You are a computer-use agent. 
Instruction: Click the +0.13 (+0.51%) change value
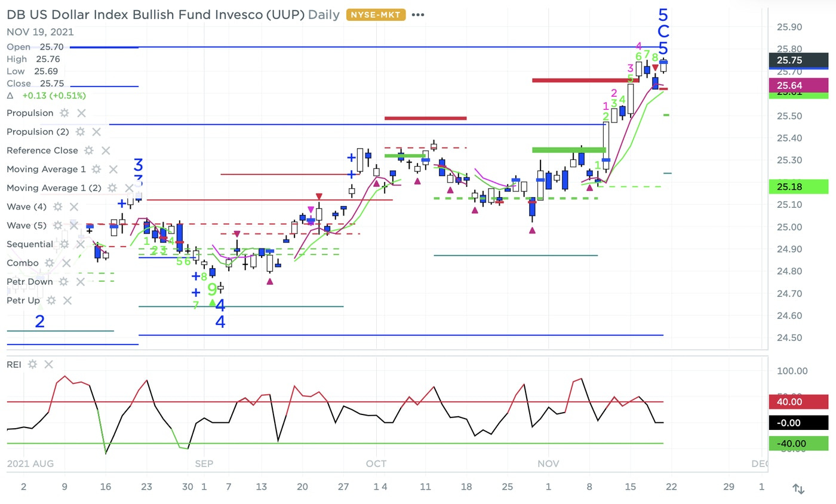pyautogui.click(x=54, y=96)
